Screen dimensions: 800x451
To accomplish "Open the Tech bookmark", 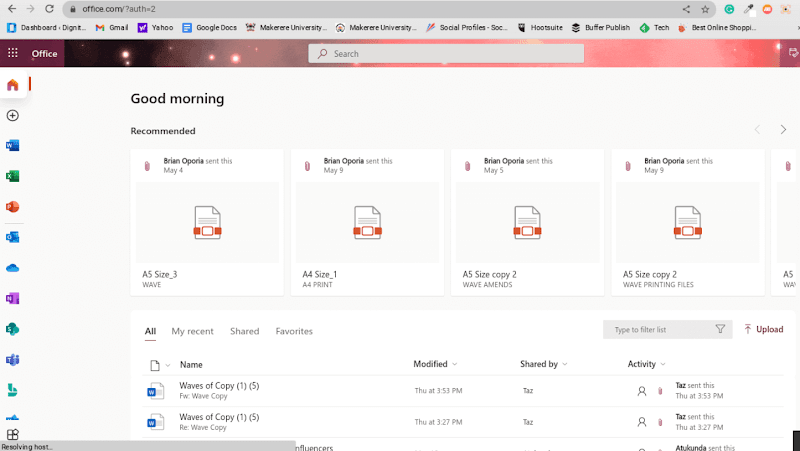I will (655, 28).
